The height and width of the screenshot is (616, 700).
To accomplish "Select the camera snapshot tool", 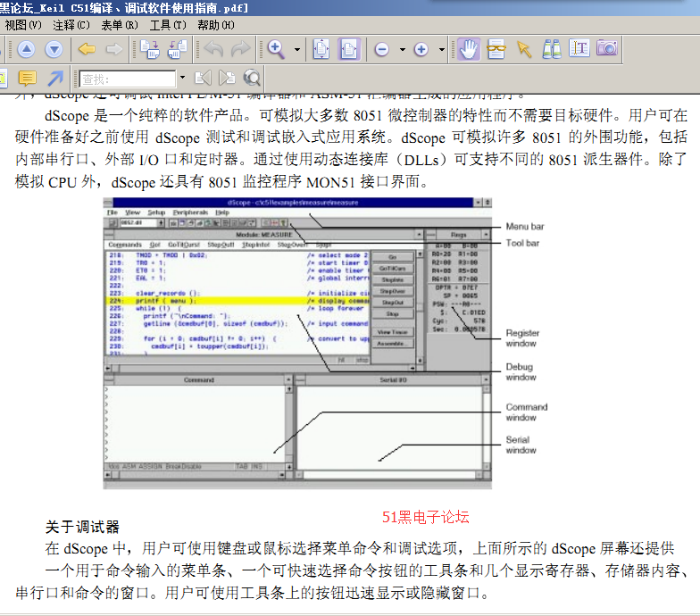I will pyautogui.click(x=607, y=48).
